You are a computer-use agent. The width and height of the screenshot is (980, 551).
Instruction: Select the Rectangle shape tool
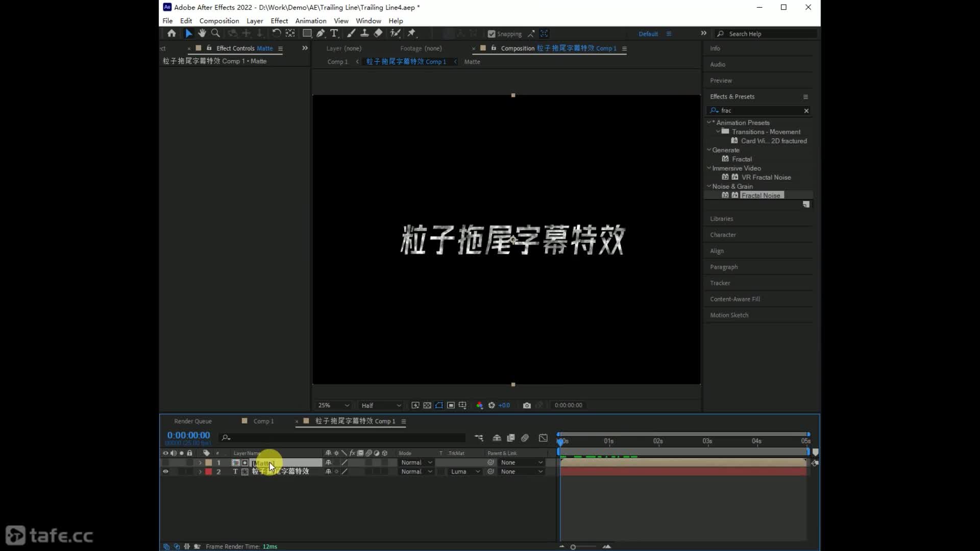pyautogui.click(x=307, y=33)
